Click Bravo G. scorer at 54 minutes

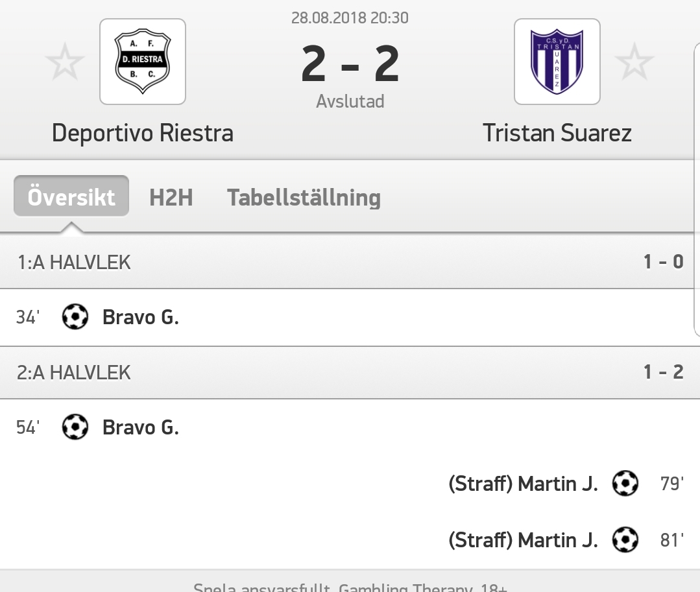(x=141, y=427)
